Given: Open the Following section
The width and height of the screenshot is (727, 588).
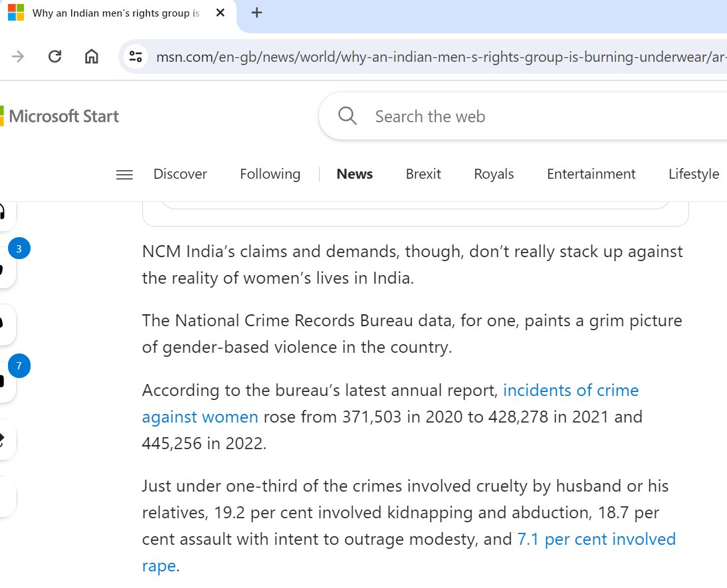Looking at the screenshot, I should pos(270,174).
